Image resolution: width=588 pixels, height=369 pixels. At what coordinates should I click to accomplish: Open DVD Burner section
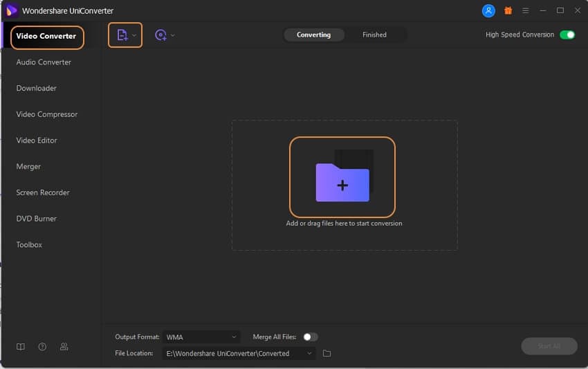coord(37,219)
